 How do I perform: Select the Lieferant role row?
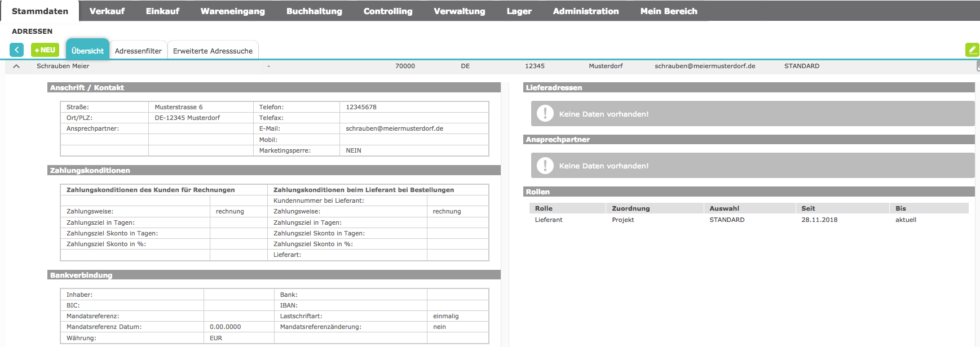[549, 220]
